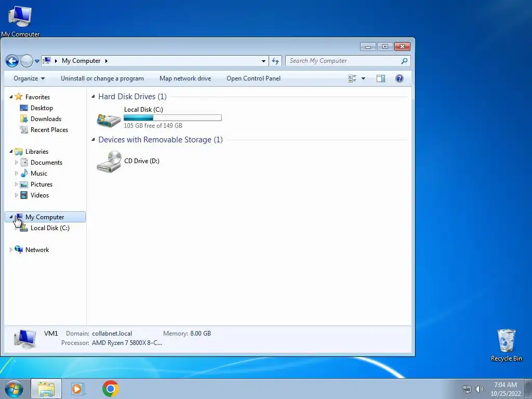Click the volume speaker tray icon
The image size is (532, 399).
tap(480, 389)
